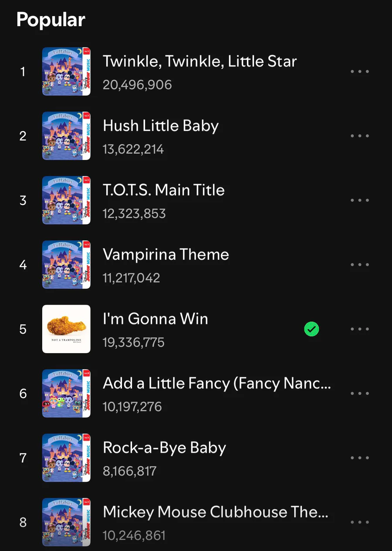392x551 pixels.
Task: Show more options for Rock-a-Bye Baby
Action: [x=360, y=458]
